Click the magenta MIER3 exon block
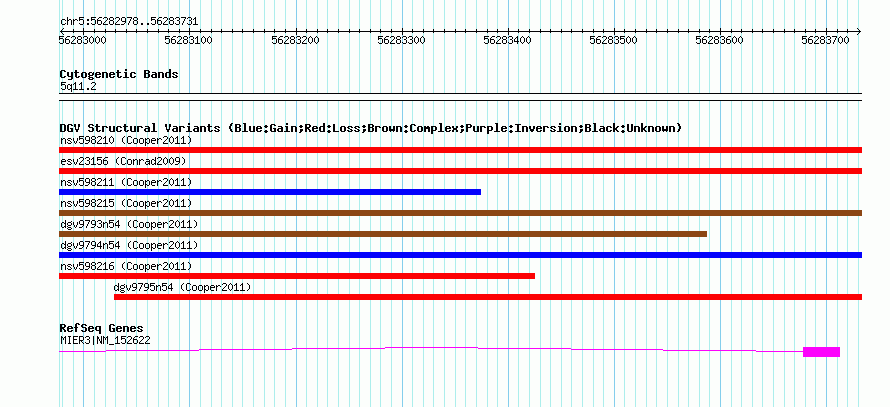Screen dimensions: 890x407 [821, 352]
